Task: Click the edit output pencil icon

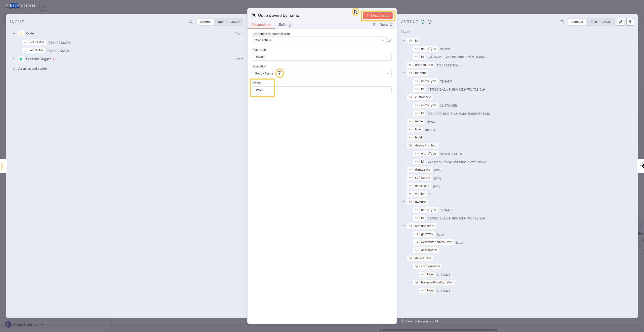Action: click(621, 22)
